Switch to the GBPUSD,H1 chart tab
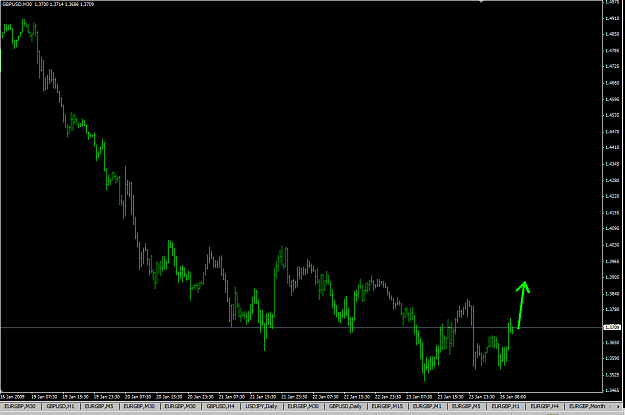 [60, 406]
